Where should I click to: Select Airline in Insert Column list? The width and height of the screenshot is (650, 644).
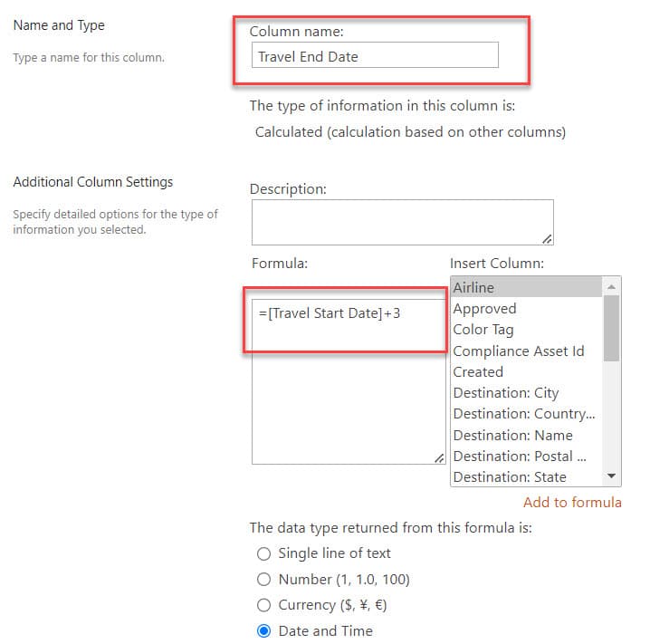pyautogui.click(x=527, y=287)
